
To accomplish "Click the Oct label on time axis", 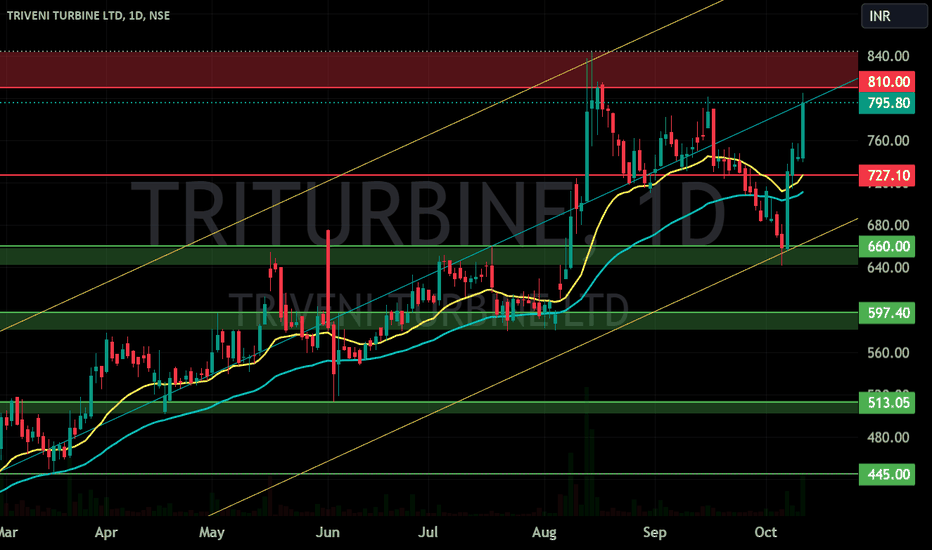I will pos(766,532).
